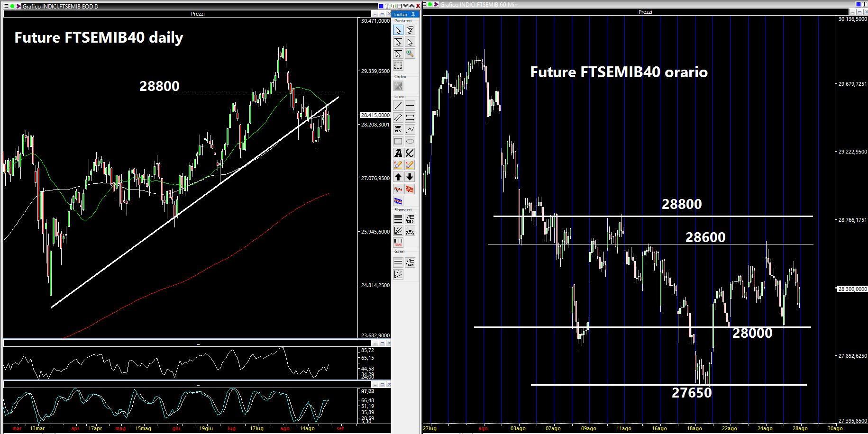Screen dimensions: 868x434
Task: Click the 28800 label on daily chart
Action: [160, 86]
